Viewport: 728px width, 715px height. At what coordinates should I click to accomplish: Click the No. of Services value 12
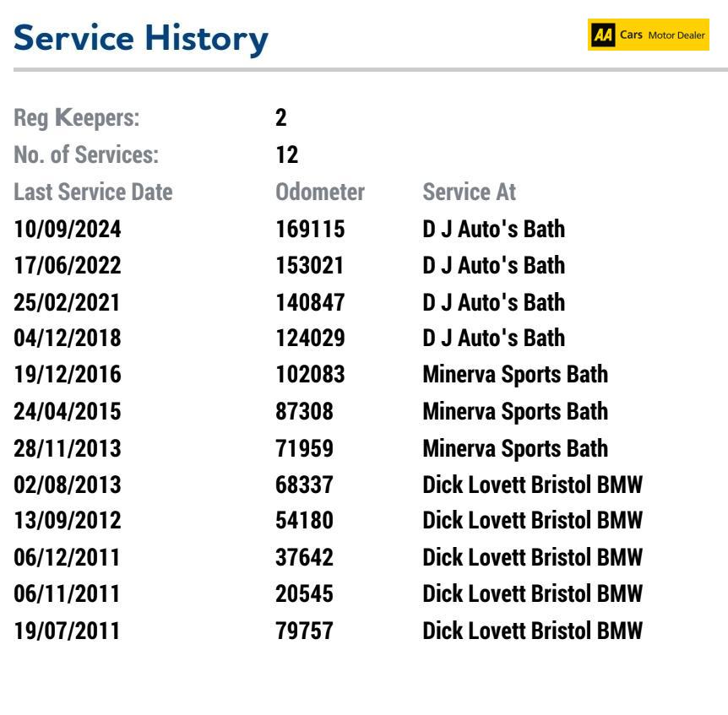point(287,155)
